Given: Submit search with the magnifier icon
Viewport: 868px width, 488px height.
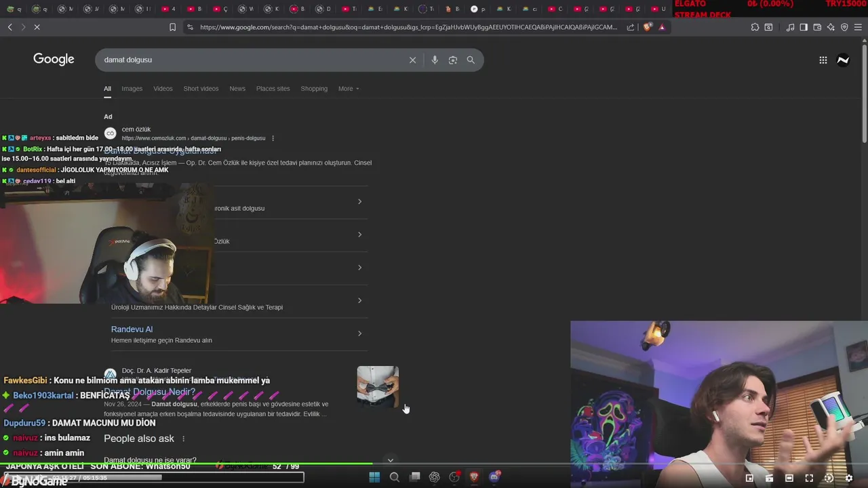Looking at the screenshot, I should pos(471,60).
